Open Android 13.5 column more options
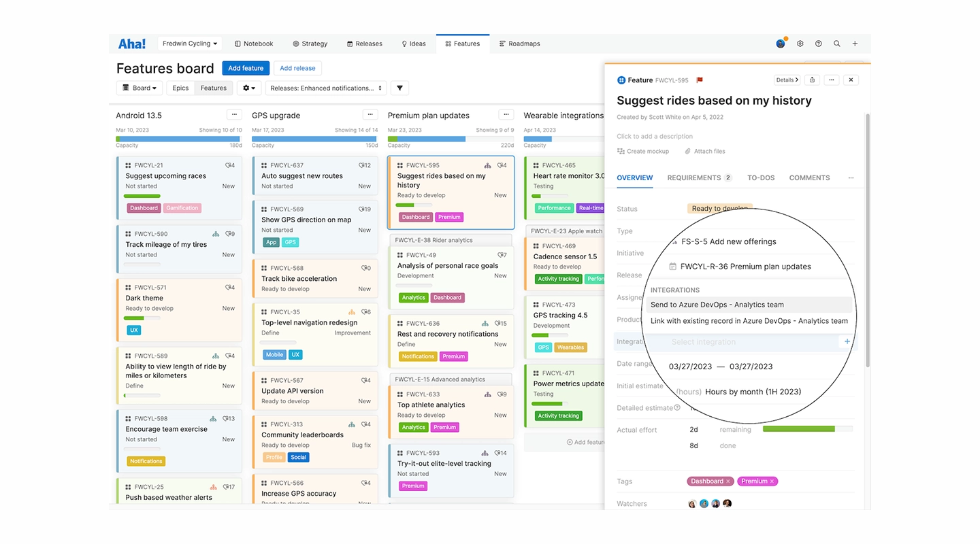 233,115
